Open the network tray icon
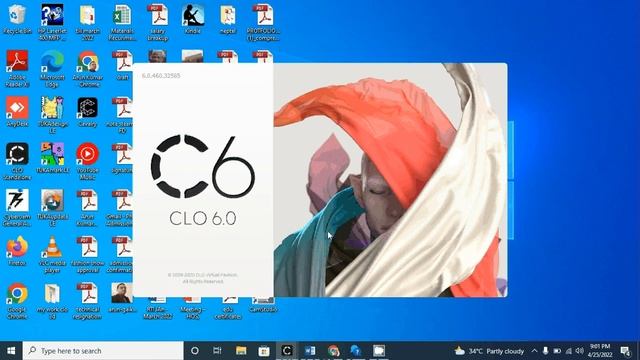The height and width of the screenshot is (360, 640). pyautogui.click(x=568, y=351)
